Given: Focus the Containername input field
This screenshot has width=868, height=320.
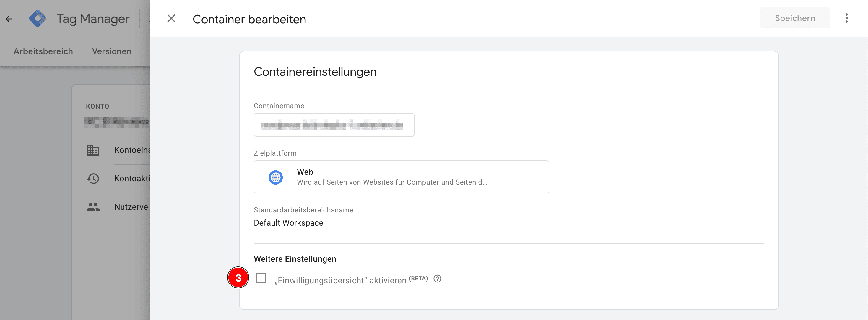Looking at the screenshot, I should tap(334, 125).
